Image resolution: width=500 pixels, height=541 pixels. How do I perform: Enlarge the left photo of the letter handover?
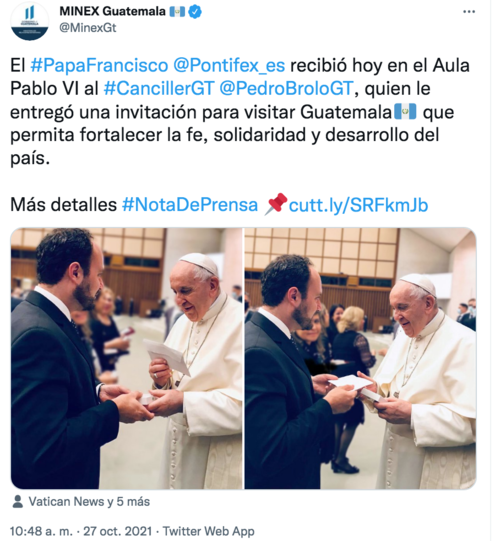[126, 358]
